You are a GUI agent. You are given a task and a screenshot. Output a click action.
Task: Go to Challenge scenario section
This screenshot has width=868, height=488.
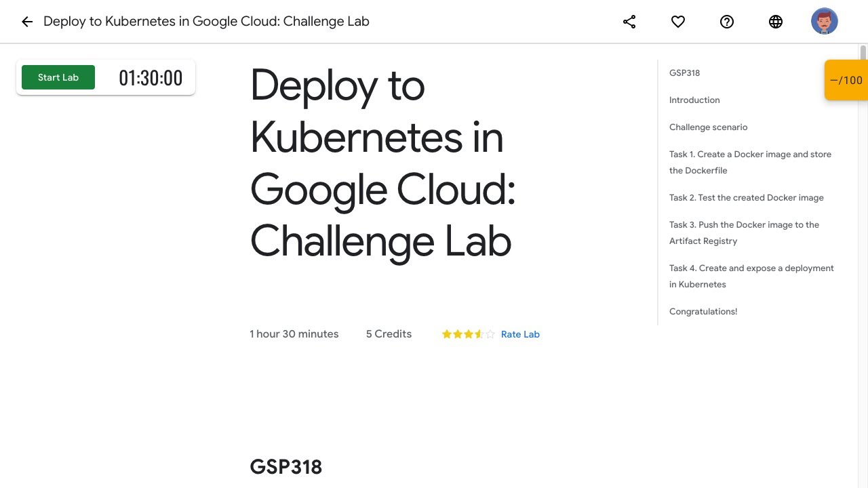tap(708, 127)
